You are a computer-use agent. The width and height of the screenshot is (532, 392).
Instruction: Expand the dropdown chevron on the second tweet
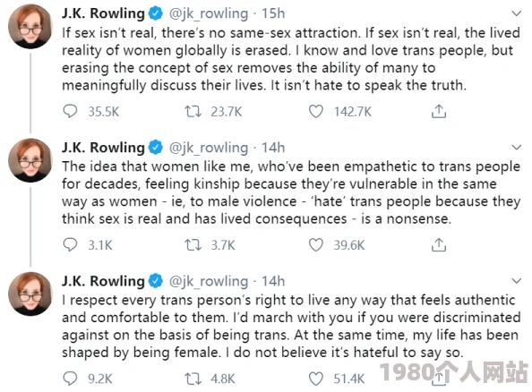516,147
